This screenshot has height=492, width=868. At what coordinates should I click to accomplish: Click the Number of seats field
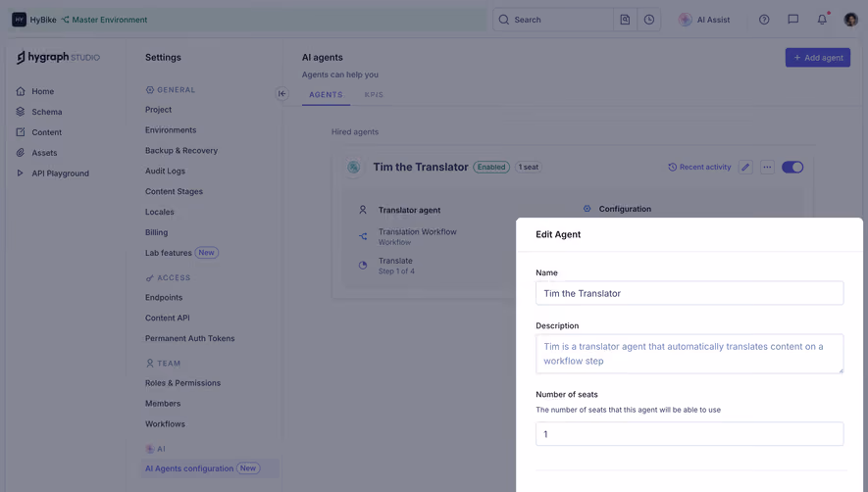coord(689,434)
